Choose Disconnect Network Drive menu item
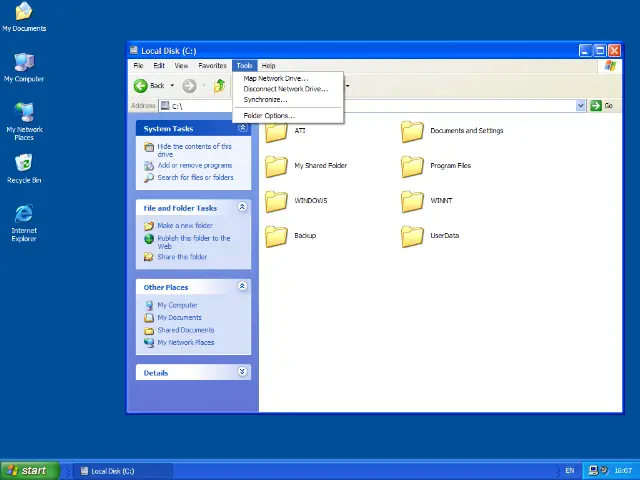640x480 pixels. 288,89
